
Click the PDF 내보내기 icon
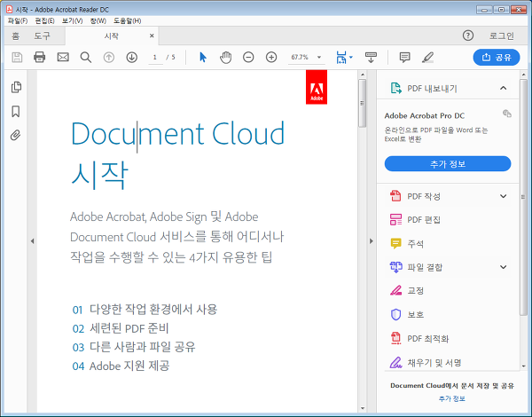pyautogui.click(x=395, y=89)
